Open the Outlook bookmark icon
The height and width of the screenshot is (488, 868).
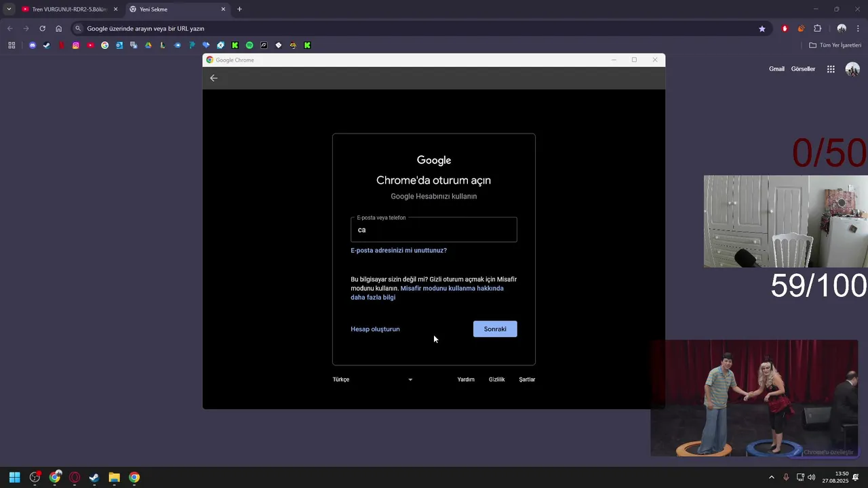tap(119, 45)
